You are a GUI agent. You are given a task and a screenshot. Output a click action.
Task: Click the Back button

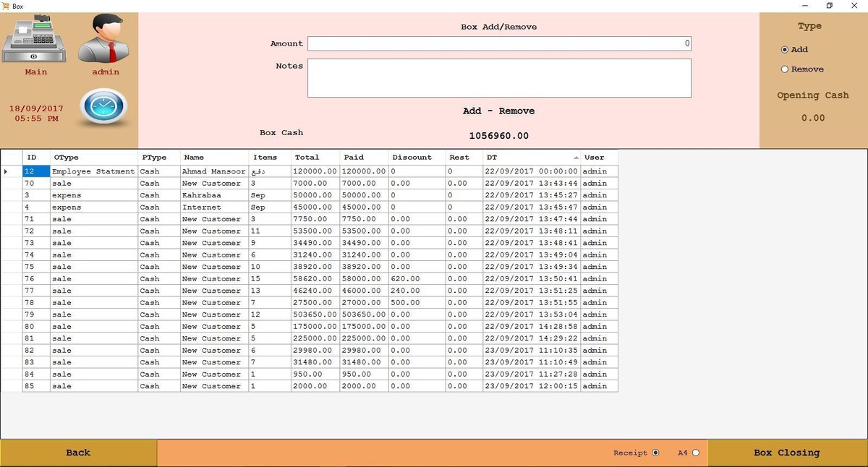pos(78,453)
